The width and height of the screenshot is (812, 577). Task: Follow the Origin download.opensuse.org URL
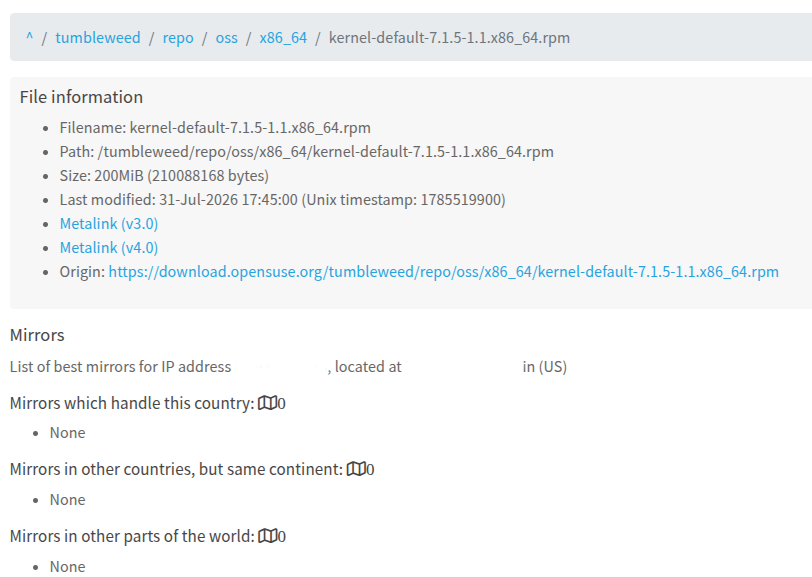443,272
